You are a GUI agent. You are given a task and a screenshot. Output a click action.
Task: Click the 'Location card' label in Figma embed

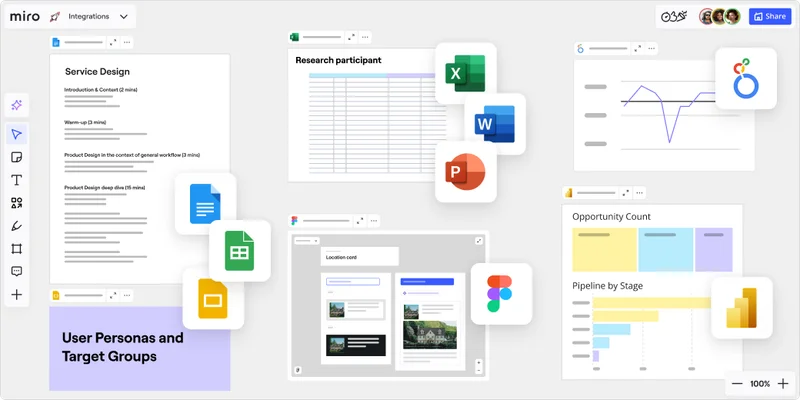click(x=341, y=258)
